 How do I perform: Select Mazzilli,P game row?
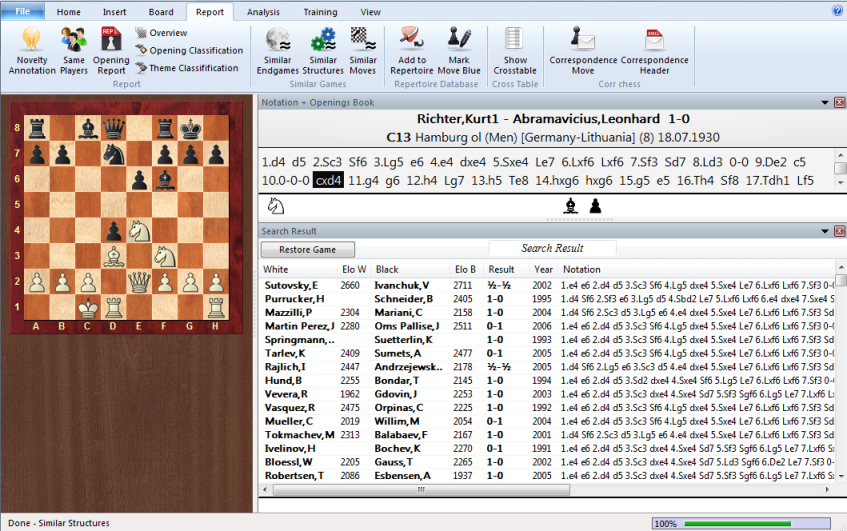[x=548, y=312]
